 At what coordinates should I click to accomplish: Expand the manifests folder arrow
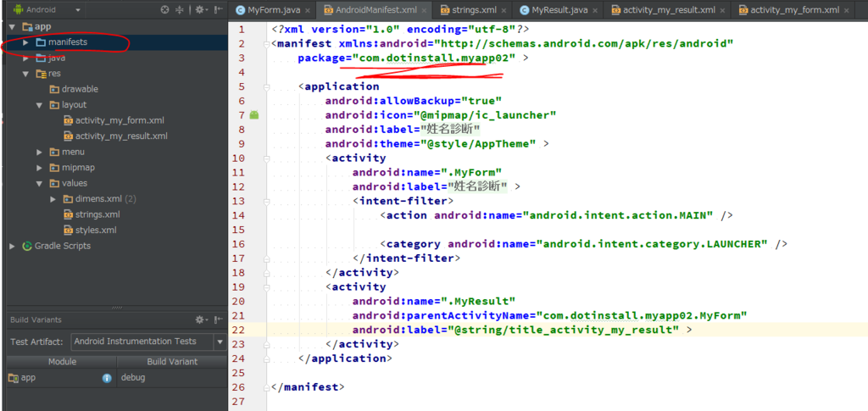pos(25,42)
